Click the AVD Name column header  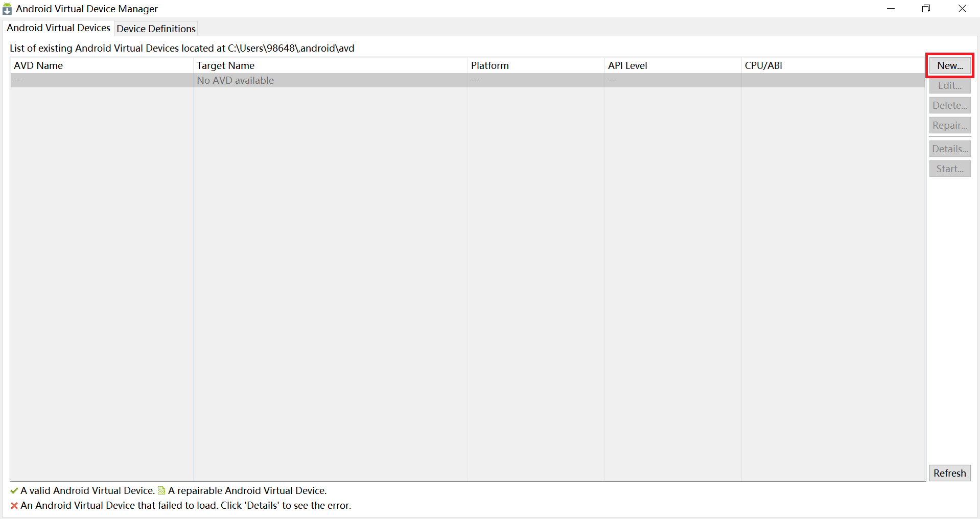click(102, 65)
